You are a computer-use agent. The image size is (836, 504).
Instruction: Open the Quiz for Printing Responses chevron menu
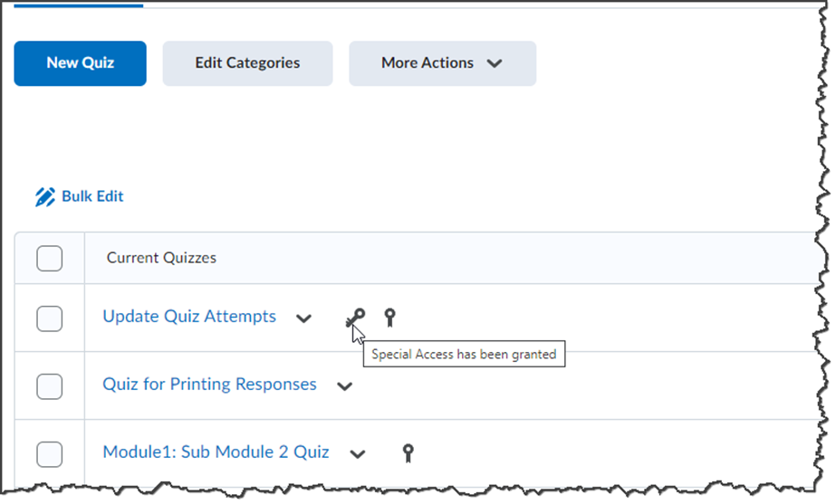pyautogui.click(x=344, y=386)
